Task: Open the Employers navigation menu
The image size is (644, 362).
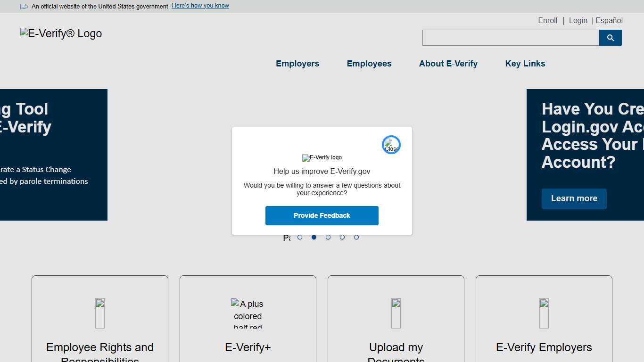Action: point(297,64)
